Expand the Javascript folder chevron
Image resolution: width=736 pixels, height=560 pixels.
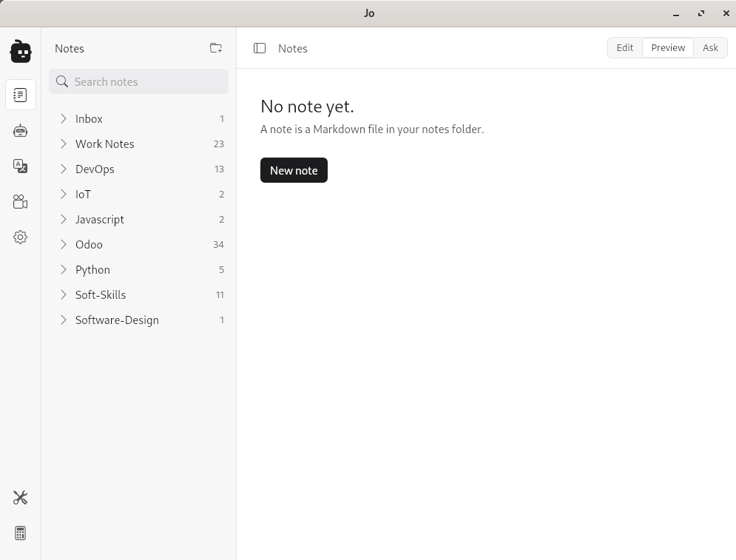pyautogui.click(x=64, y=219)
